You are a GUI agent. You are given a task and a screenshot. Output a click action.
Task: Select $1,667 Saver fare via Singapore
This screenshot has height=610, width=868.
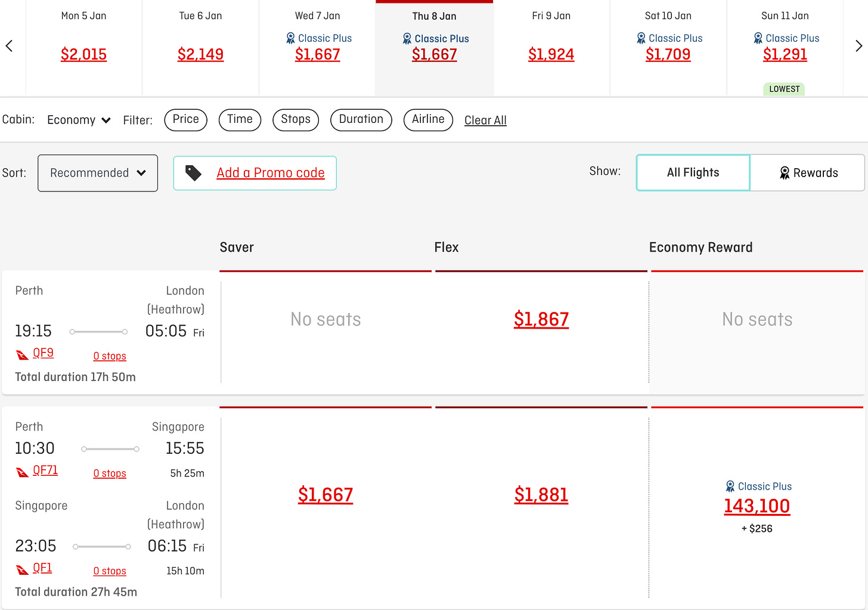point(325,495)
